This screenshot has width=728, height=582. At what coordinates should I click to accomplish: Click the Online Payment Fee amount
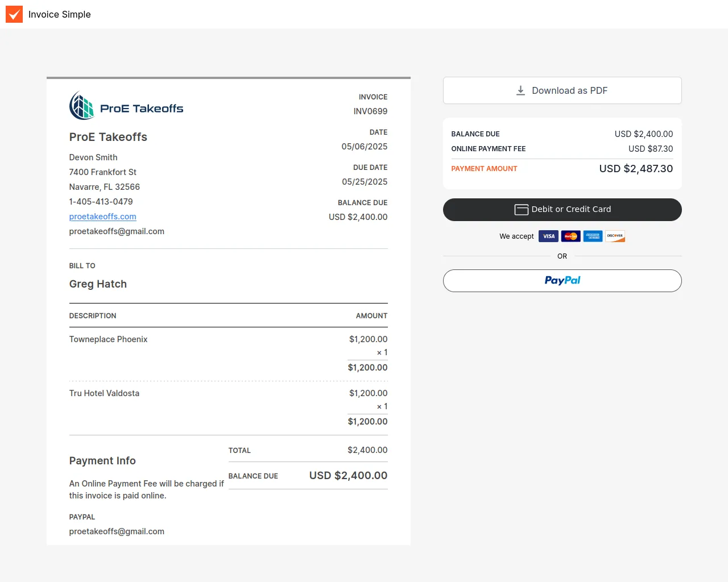pyautogui.click(x=651, y=149)
